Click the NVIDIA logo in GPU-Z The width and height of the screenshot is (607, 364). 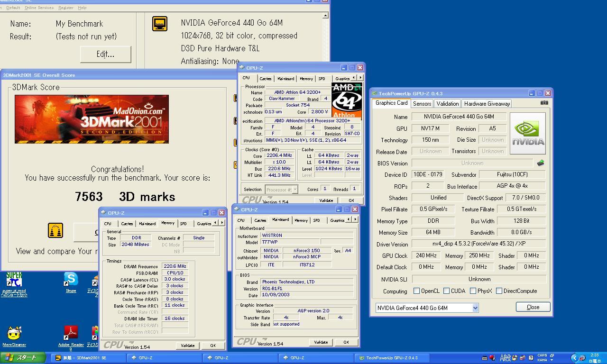[527, 133]
